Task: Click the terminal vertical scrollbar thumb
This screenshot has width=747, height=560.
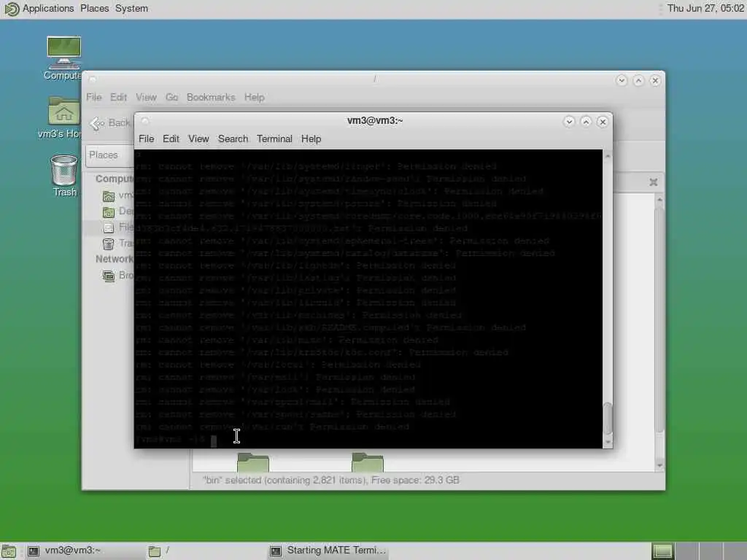Action: coord(608,418)
